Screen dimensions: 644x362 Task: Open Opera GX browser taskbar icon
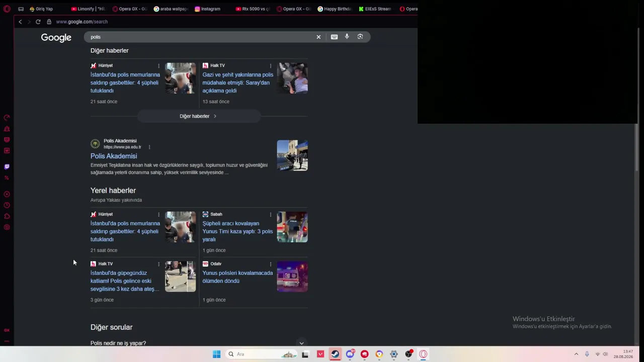click(423, 354)
